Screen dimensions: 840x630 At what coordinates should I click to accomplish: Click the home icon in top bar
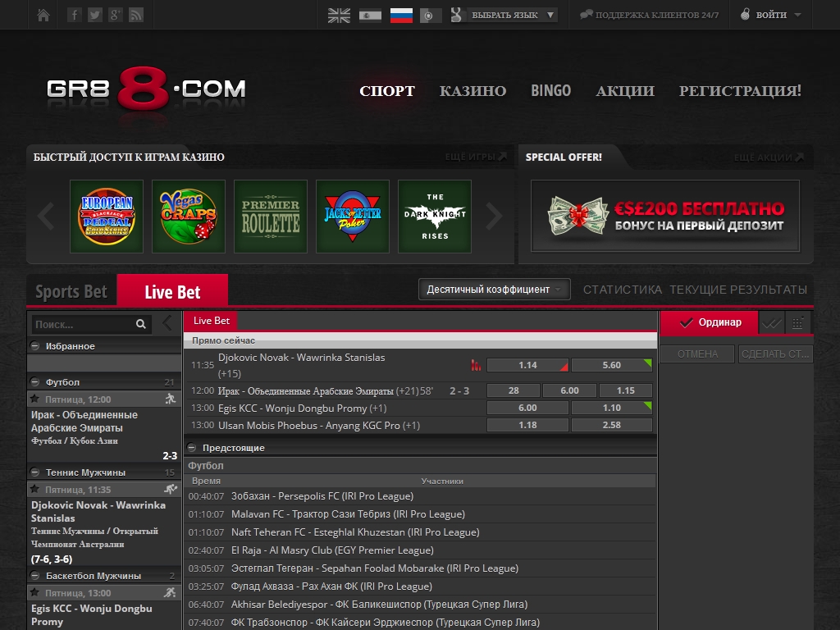coord(43,15)
